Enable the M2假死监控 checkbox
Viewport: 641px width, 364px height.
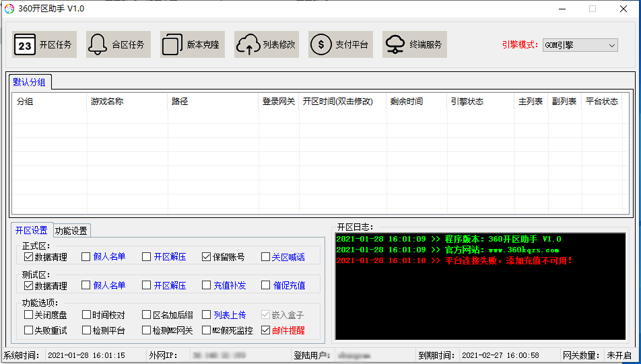coord(207,330)
